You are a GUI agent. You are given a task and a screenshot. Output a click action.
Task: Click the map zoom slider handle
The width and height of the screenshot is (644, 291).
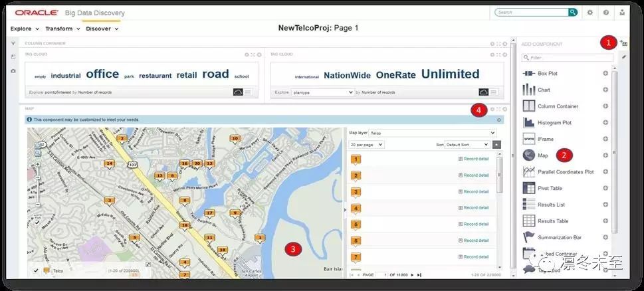(x=38, y=177)
